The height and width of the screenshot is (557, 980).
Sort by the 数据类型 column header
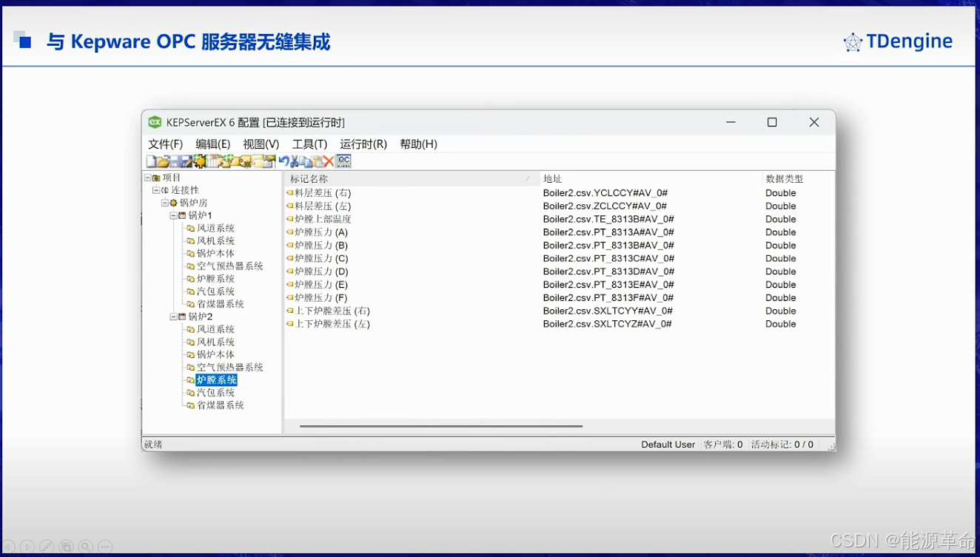click(798, 179)
